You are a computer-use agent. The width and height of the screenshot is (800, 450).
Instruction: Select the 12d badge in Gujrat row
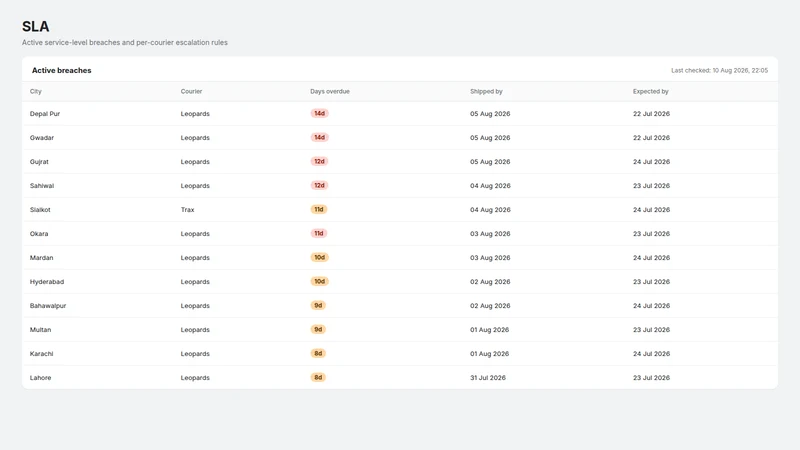(x=319, y=161)
